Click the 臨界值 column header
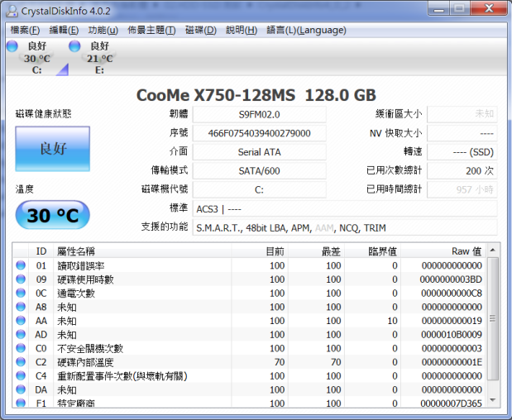This screenshot has height=420, width=512. pos(372,251)
